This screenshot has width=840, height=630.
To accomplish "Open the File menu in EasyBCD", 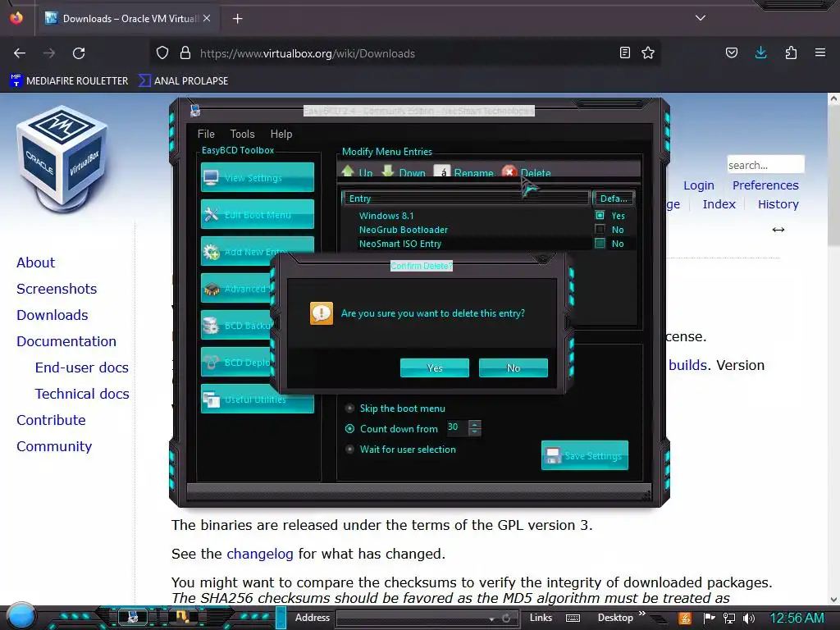I will [x=206, y=134].
